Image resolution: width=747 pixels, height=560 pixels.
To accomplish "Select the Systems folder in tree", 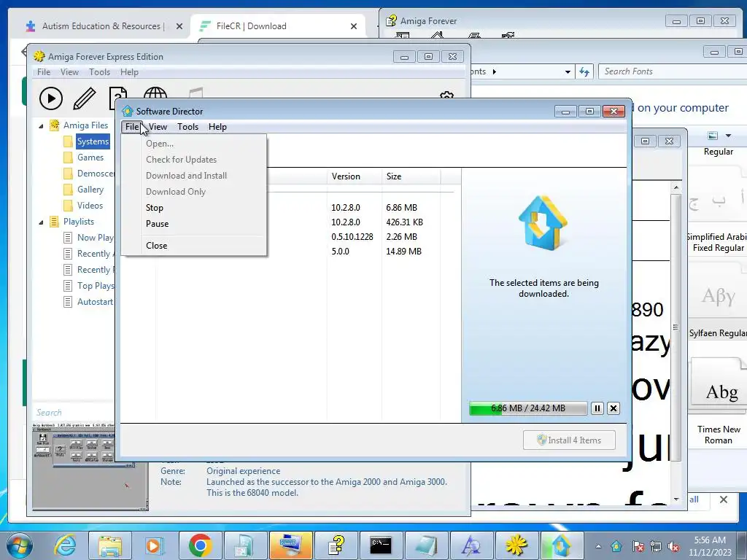I will [x=93, y=141].
